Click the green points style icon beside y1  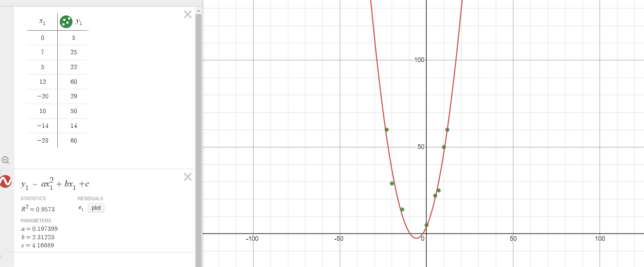[66, 22]
